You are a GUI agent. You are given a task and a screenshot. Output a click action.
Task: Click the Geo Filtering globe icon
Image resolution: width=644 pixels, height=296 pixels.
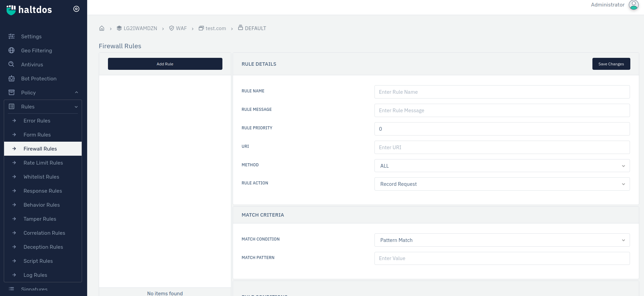click(12, 50)
